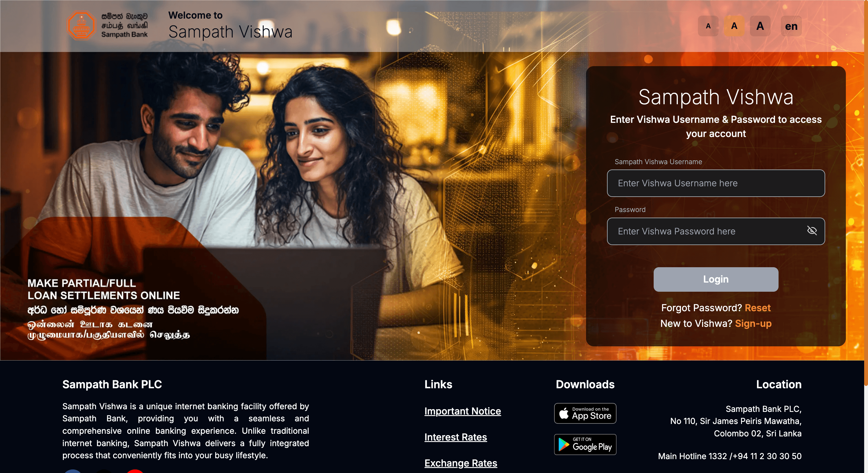The height and width of the screenshot is (473, 868).
Task: Click the Get it on Google Play badge
Action: 585,445
